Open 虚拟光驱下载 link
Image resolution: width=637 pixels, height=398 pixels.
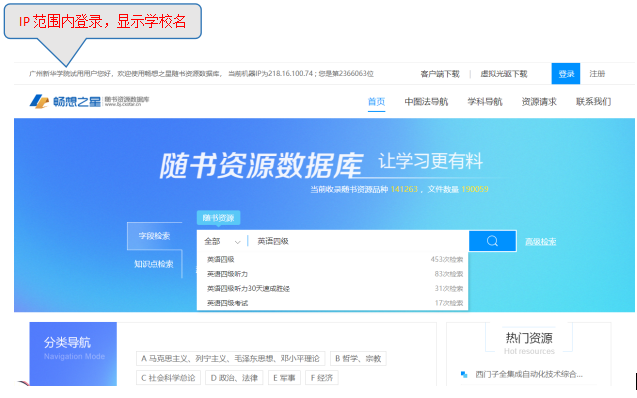504,74
